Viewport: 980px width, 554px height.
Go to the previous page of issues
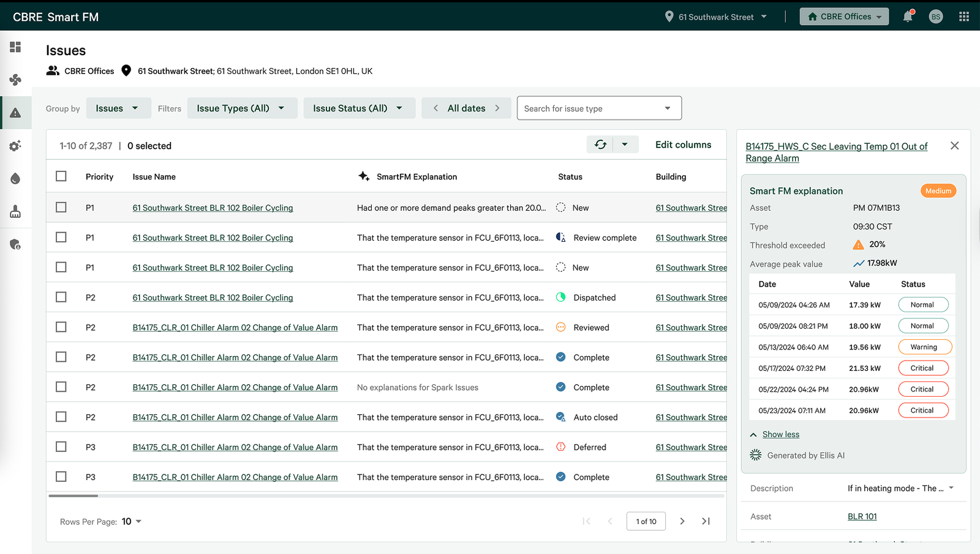(610, 521)
